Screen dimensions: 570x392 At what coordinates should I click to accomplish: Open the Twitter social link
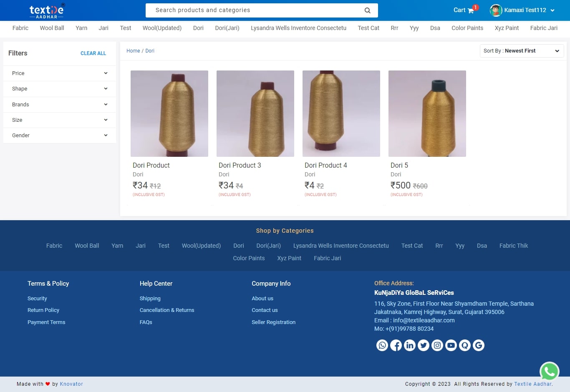pos(423,345)
